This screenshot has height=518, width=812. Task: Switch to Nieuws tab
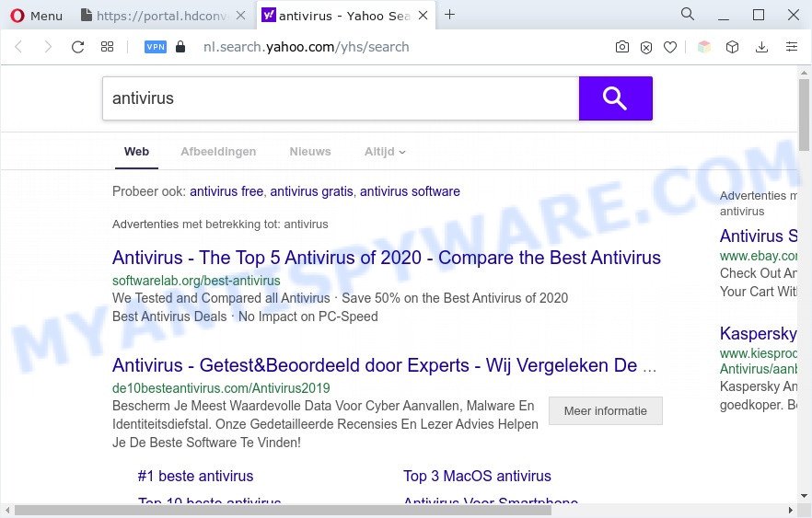click(x=310, y=152)
